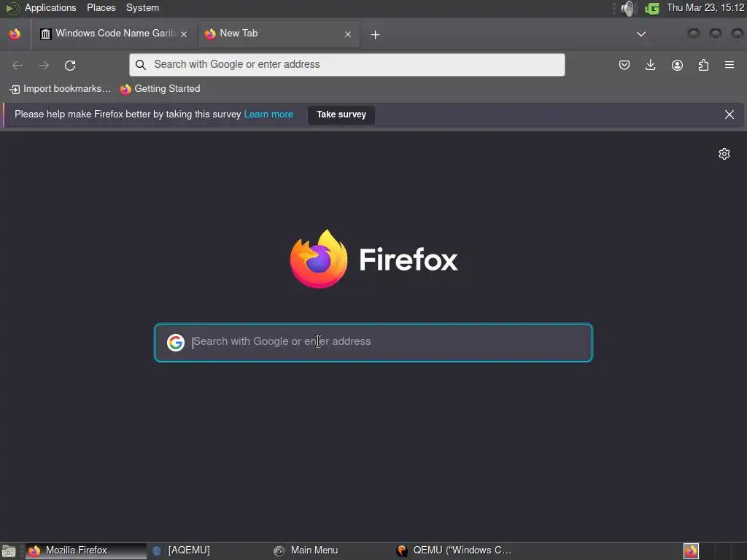747x560 pixels.
Task: Open the Getting Started bookmark
Action: [x=160, y=89]
